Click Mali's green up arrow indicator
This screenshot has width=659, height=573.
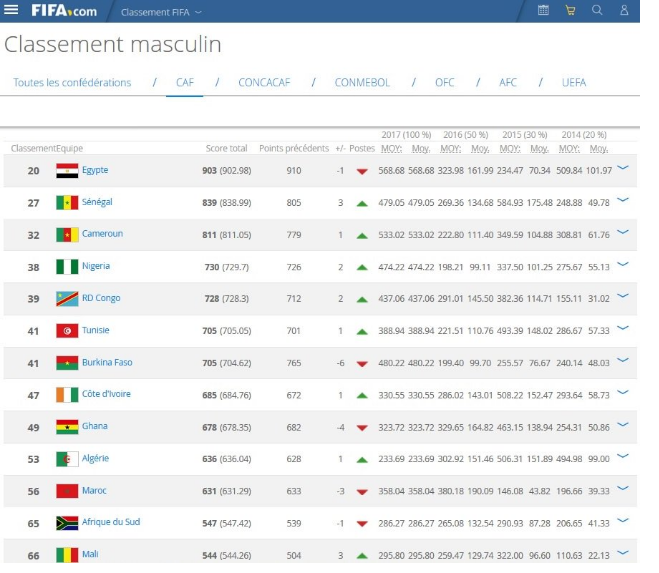(x=362, y=556)
